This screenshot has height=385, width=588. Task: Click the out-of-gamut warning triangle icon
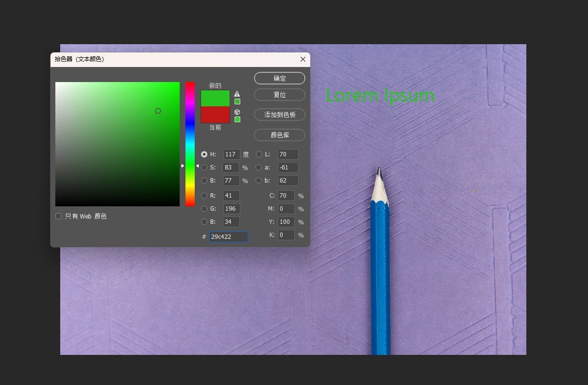pyautogui.click(x=237, y=94)
